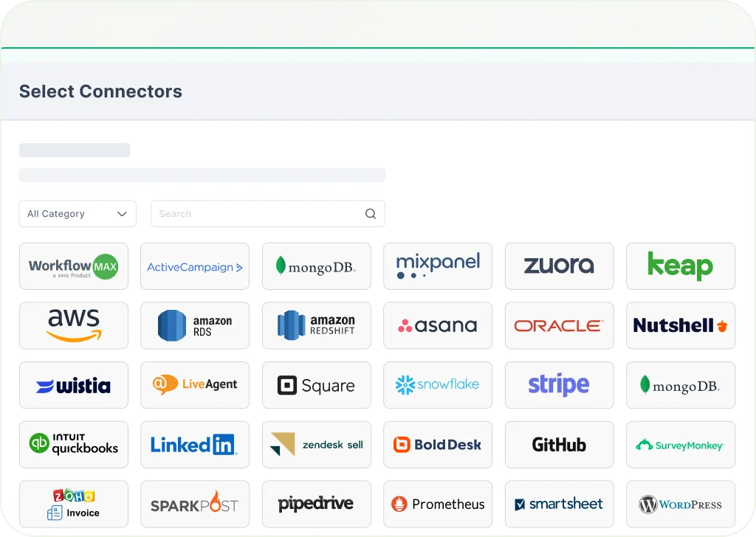Pick the Zoho Invoice connector
The image size is (756, 537).
[74, 505]
